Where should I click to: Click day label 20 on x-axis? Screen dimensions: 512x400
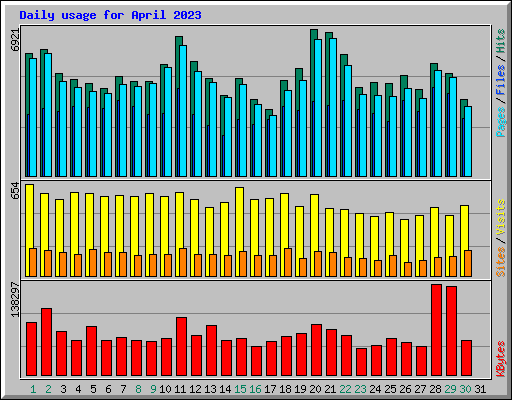pyautogui.click(x=315, y=389)
